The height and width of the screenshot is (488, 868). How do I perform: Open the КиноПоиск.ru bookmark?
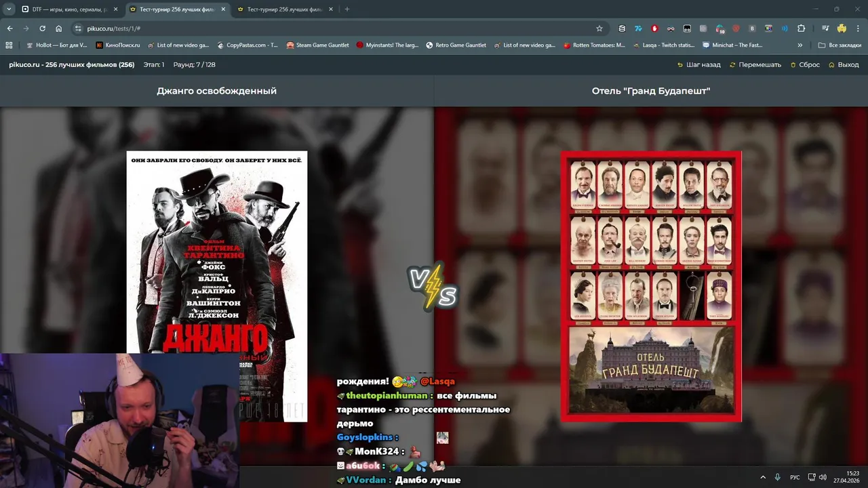click(x=117, y=45)
